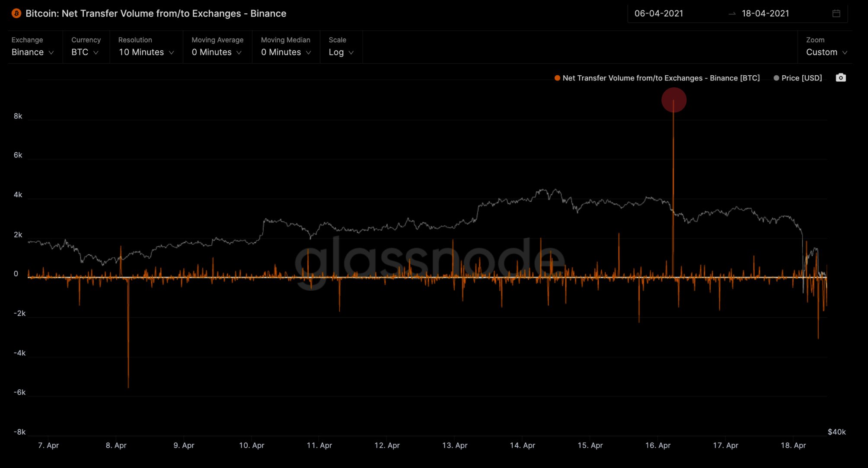Click the camera/snapshot icon top right

[841, 77]
